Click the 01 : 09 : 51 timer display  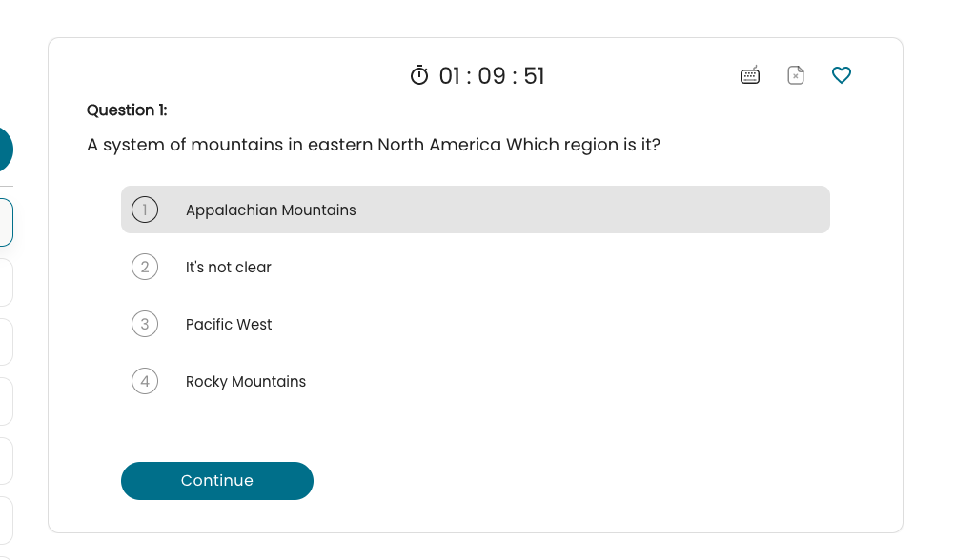pyautogui.click(x=492, y=76)
